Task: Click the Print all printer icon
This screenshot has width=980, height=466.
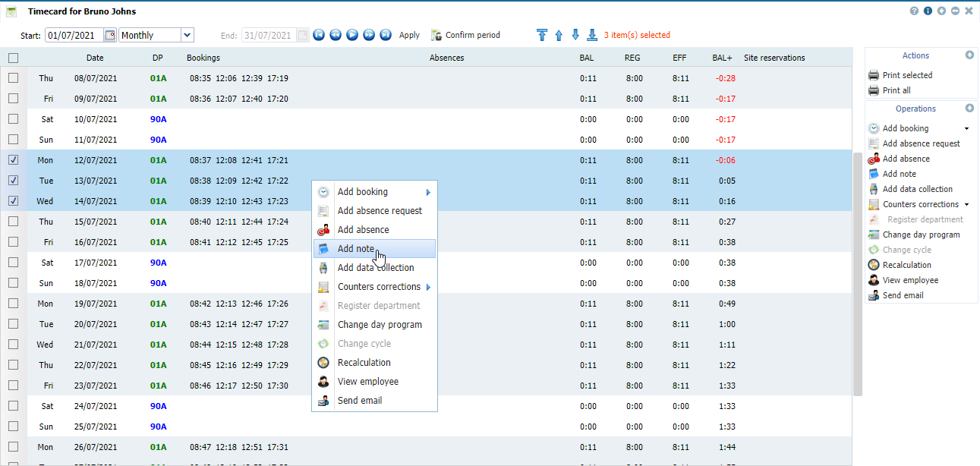Action: pyautogui.click(x=874, y=90)
